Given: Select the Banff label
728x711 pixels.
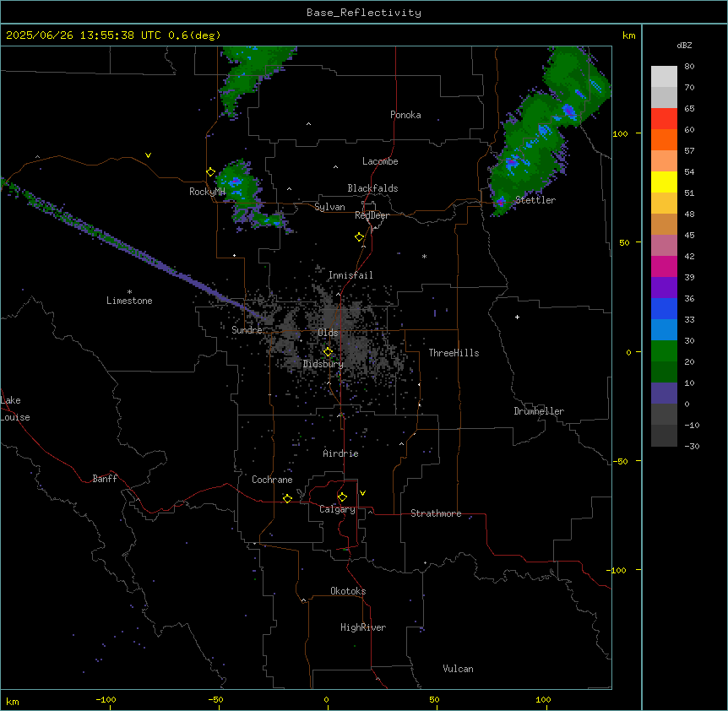Looking at the screenshot, I should [x=105, y=479].
